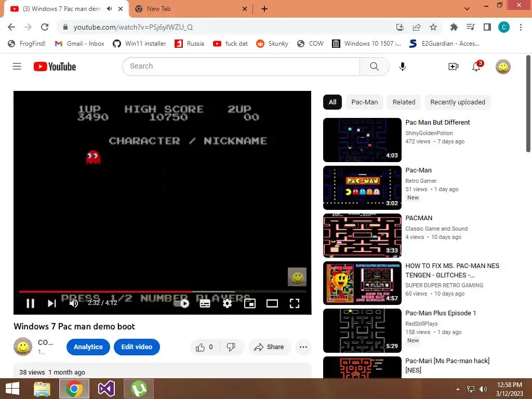Screen dimensions: 532x399
Task: Select the All filter chip
Action: pos(332,102)
